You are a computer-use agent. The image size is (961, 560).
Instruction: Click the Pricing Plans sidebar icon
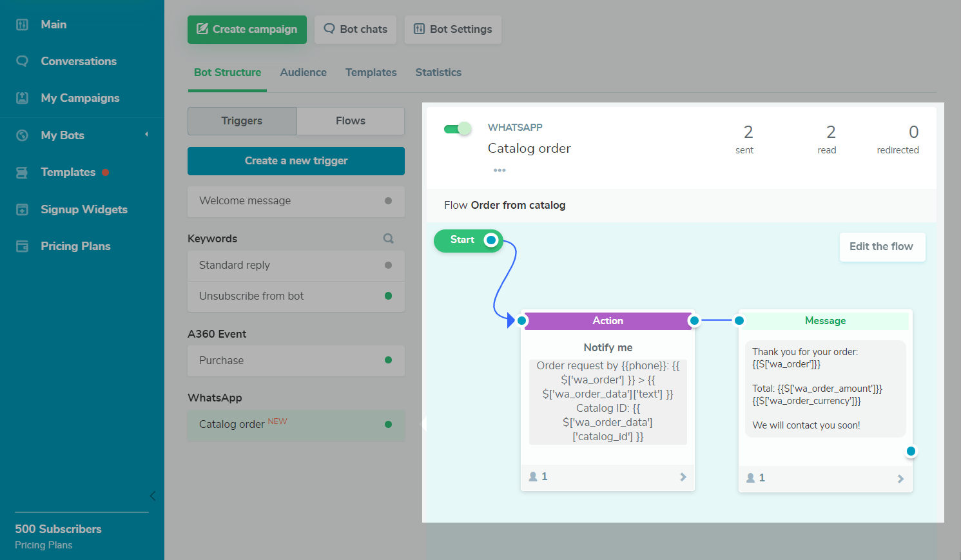point(22,246)
